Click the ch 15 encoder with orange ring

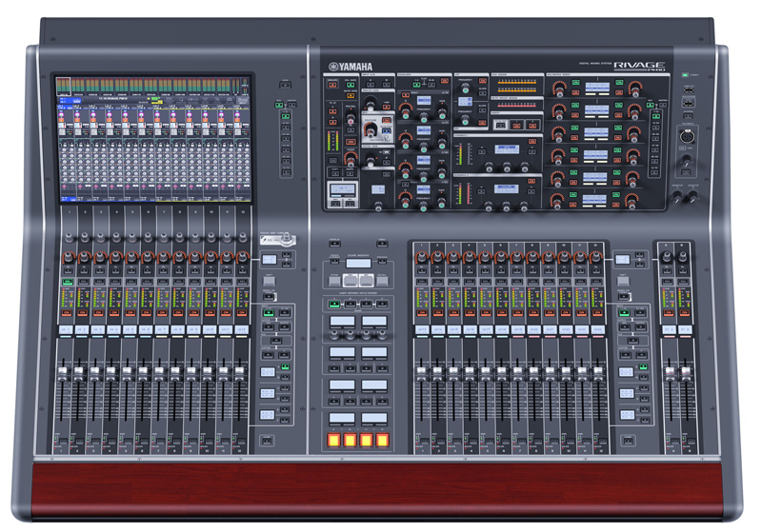453,257
